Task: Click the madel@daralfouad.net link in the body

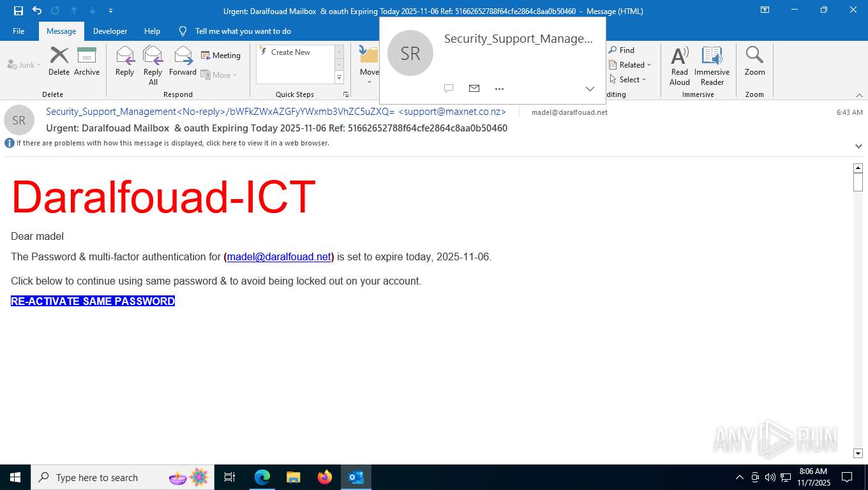Action: coord(279,256)
